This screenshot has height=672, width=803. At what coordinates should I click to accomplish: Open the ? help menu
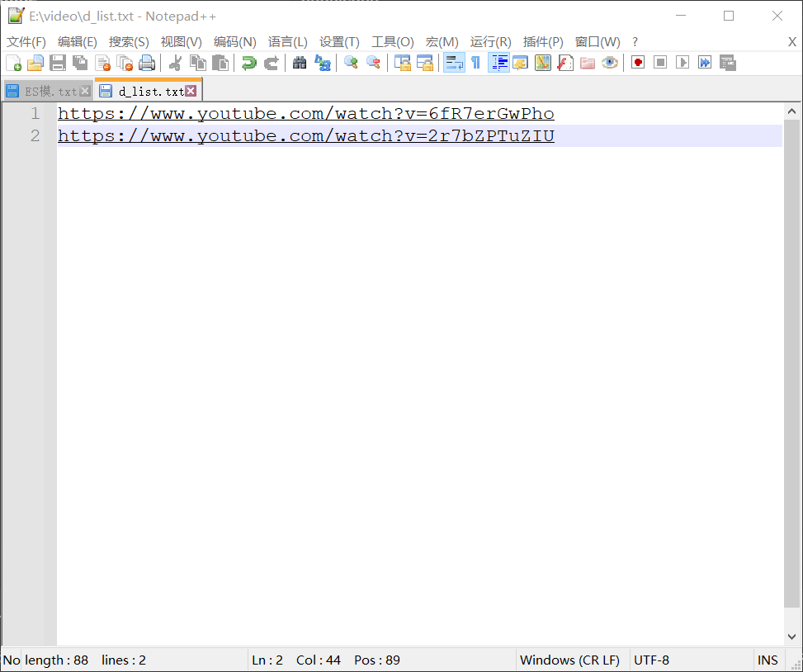coord(635,42)
